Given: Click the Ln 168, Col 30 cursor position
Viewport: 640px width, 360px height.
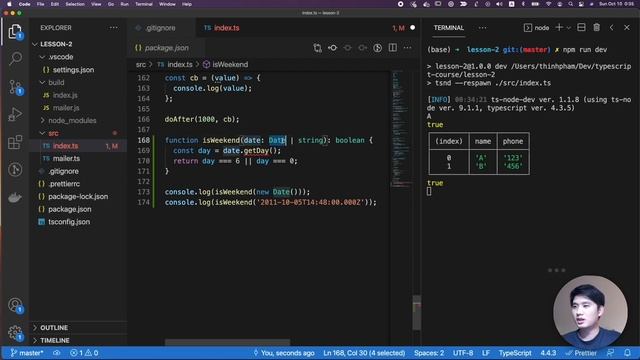Looking at the screenshot, I should 364,353.
